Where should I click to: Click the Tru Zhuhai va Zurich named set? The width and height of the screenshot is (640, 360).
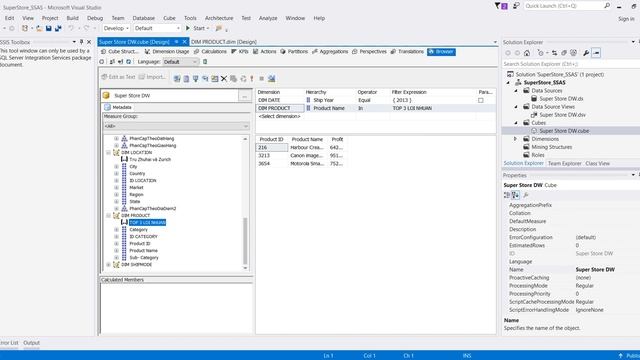click(150, 159)
